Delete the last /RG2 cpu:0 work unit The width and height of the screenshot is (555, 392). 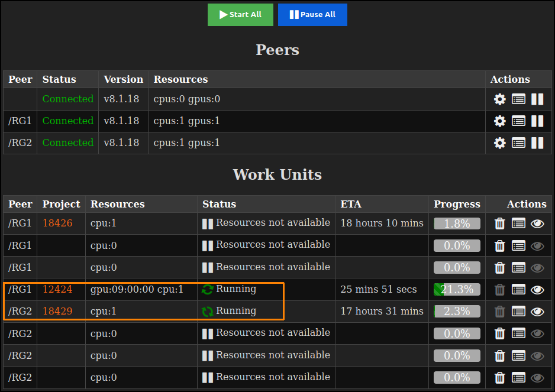pyautogui.click(x=499, y=377)
